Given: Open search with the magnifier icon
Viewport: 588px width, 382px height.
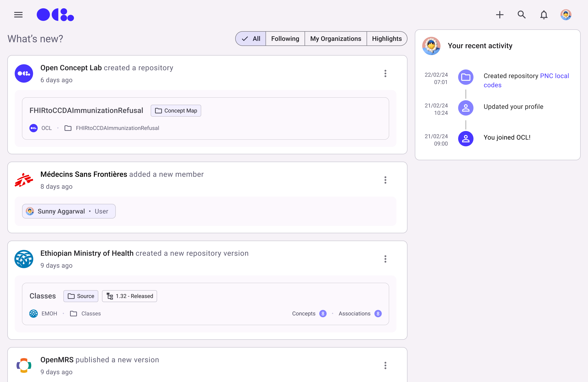Looking at the screenshot, I should [522, 15].
